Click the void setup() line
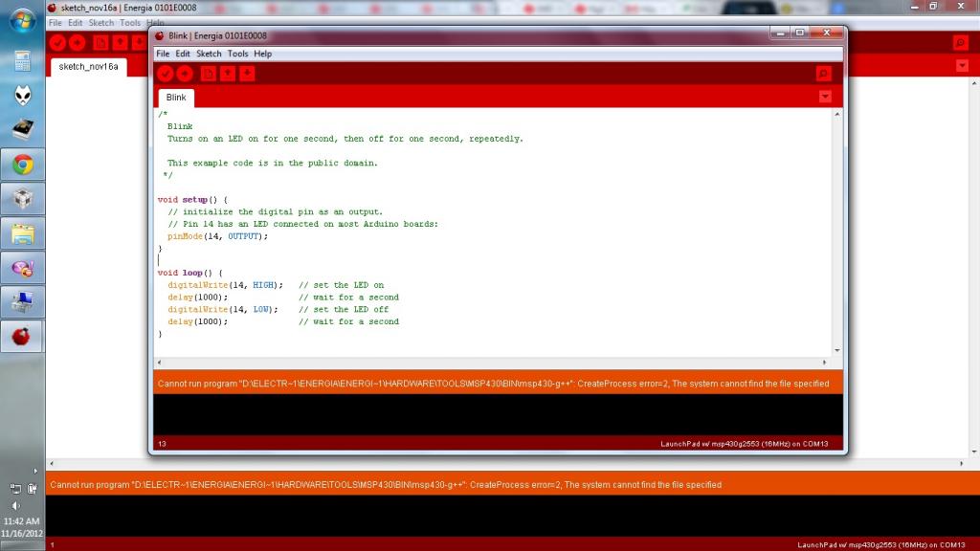This screenshot has height=551, width=980. click(x=192, y=200)
